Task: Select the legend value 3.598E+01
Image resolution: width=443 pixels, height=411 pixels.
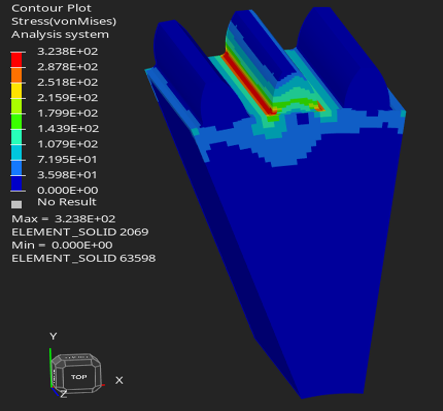Action: click(67, 175)
